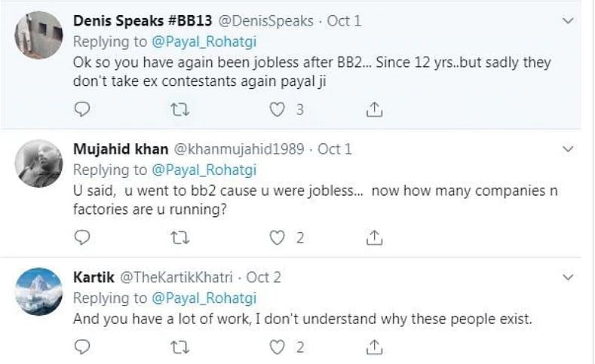
Task: Retweet Kartik's tweet
Action: tap(179, 347)
